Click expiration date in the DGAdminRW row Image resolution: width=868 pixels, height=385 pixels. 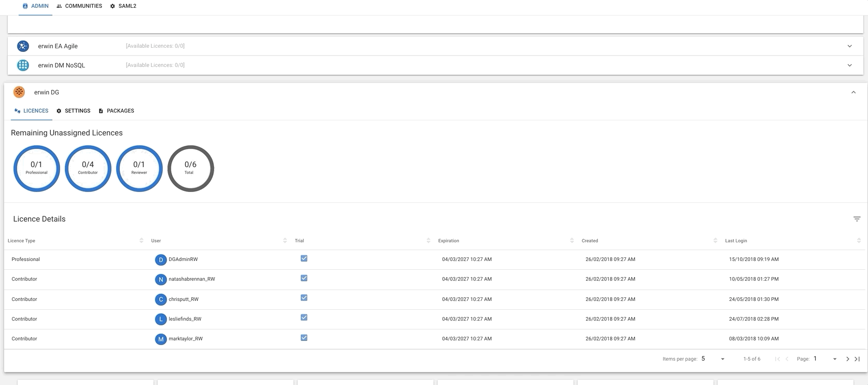pos(467,259)
